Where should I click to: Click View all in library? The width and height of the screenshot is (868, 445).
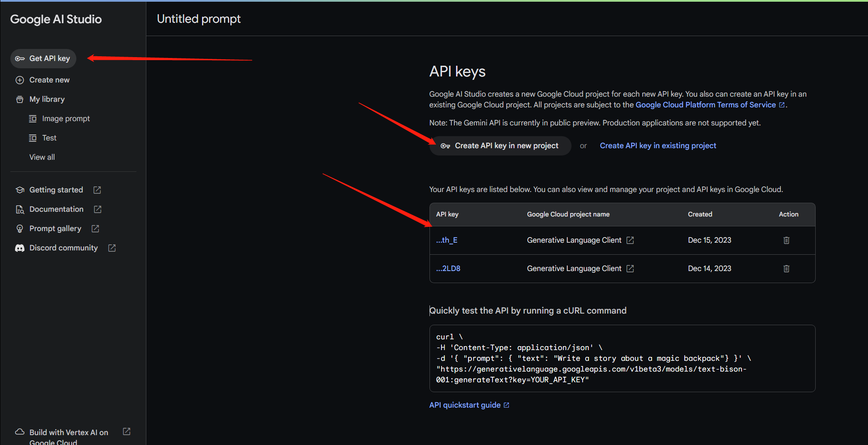(42, 157)
